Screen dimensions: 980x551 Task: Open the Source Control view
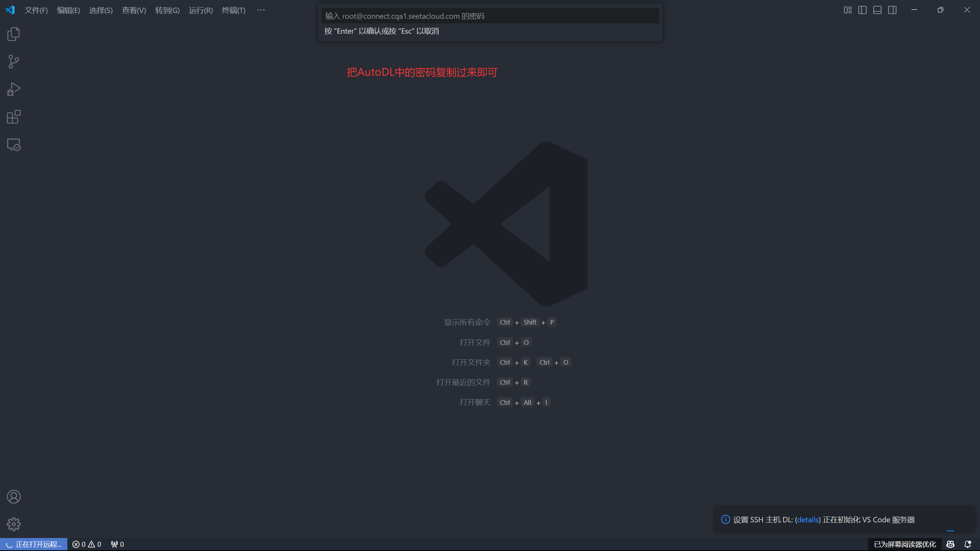(14, 62)
